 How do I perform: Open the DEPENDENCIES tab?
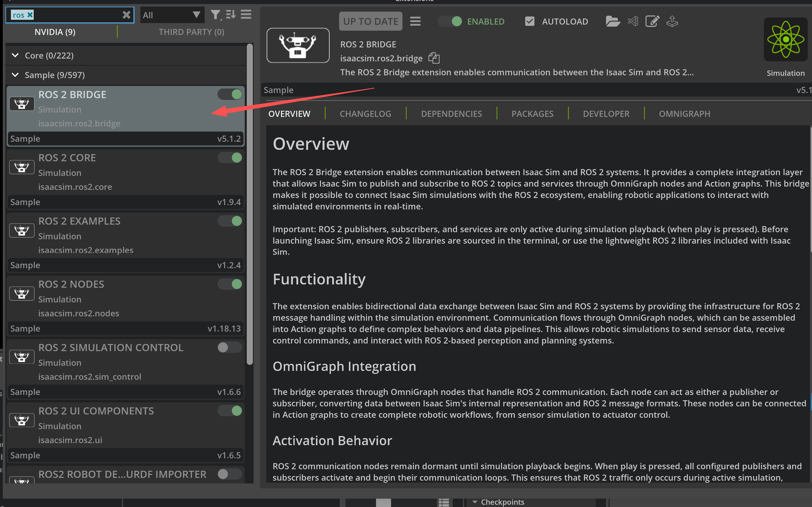point(451,114)
